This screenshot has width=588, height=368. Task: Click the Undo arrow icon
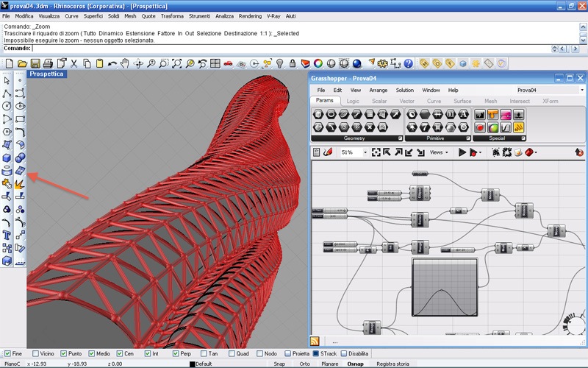[112, 63]
